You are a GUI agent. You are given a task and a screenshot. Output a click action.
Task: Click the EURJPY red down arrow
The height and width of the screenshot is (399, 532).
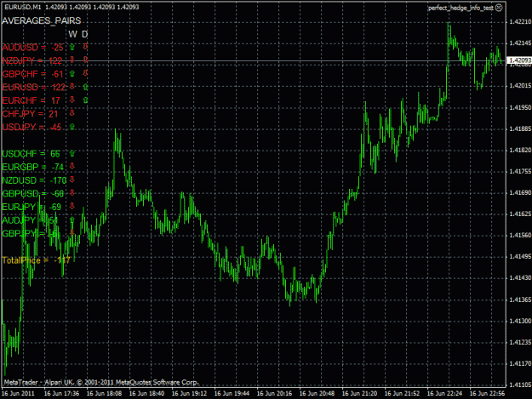tap(72, 206)
